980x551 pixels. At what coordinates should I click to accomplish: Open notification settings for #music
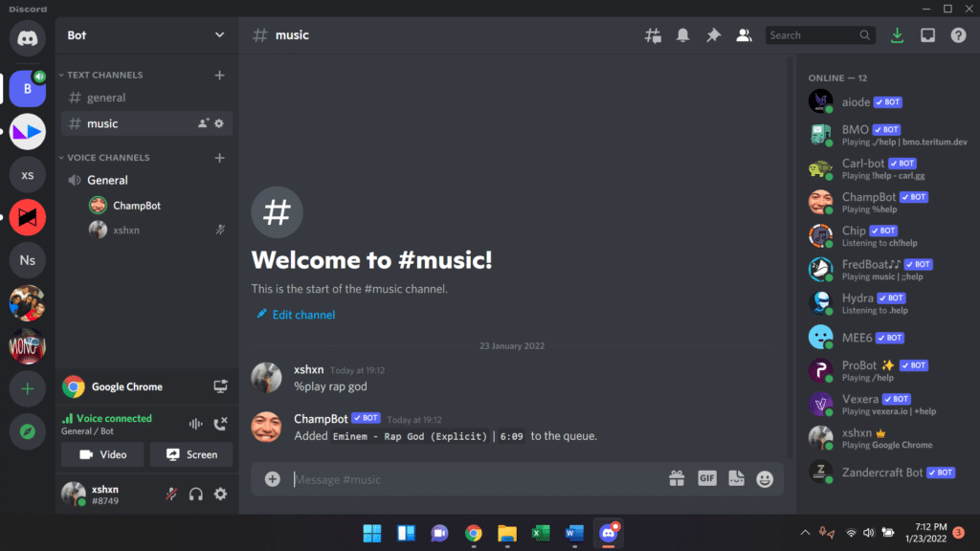click(x=683, y=34)
